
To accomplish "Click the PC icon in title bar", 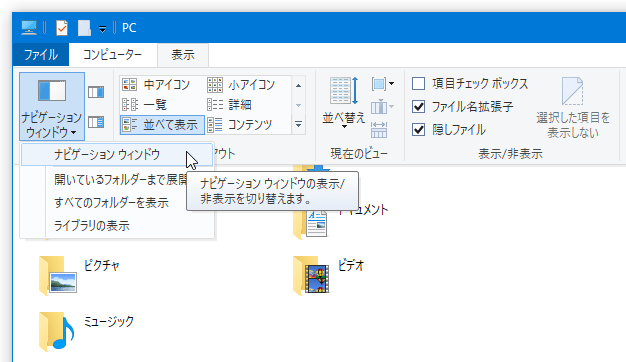I will pyautogui.click(x=29, y=28).
